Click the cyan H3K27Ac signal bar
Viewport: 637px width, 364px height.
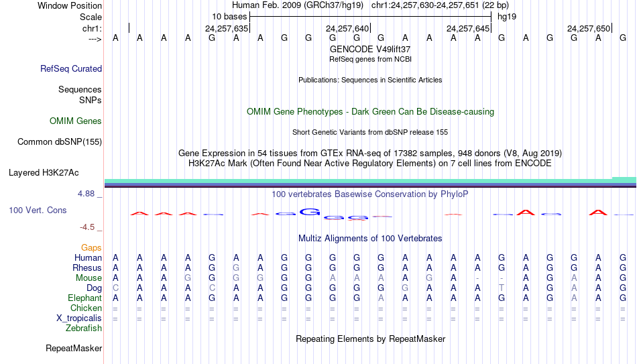pos(370,180)
